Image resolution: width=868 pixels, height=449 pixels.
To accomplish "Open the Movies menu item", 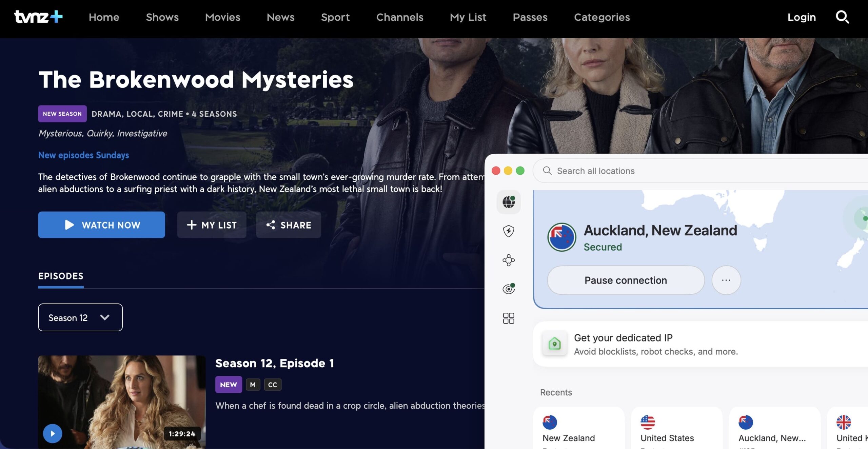I will [222, 17].
